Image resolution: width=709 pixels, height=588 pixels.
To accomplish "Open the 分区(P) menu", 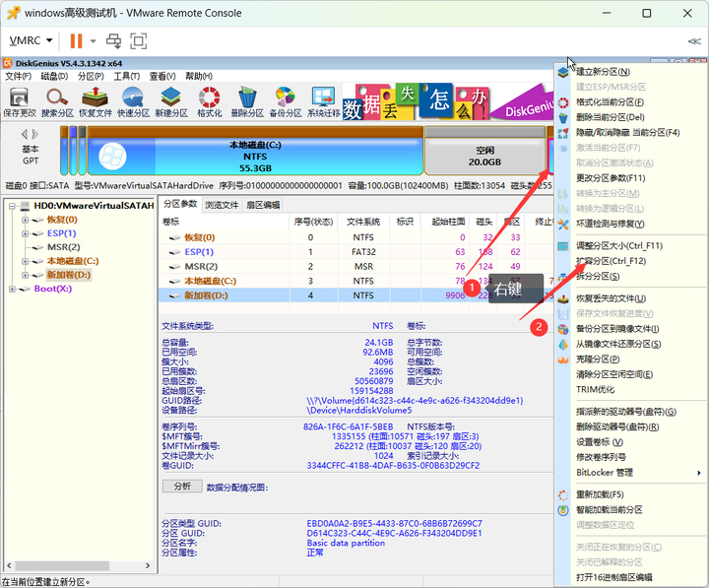I will coord(91,76).
